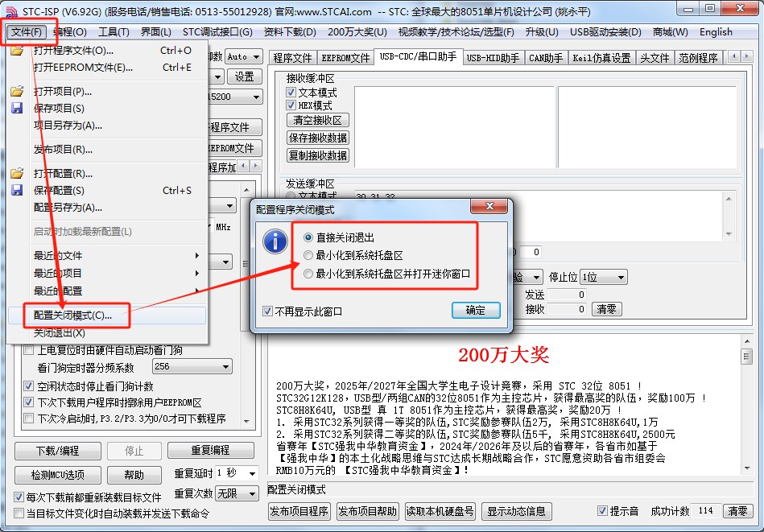Click the folder icon beside 打开项目
764x532 pixels.
point(17,91)
